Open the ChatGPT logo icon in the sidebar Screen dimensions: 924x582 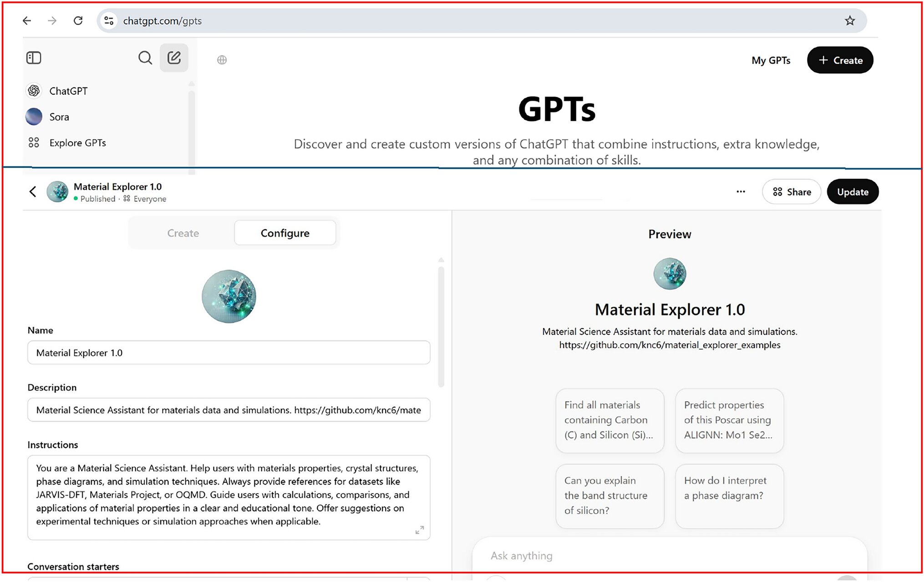point(34,91)
